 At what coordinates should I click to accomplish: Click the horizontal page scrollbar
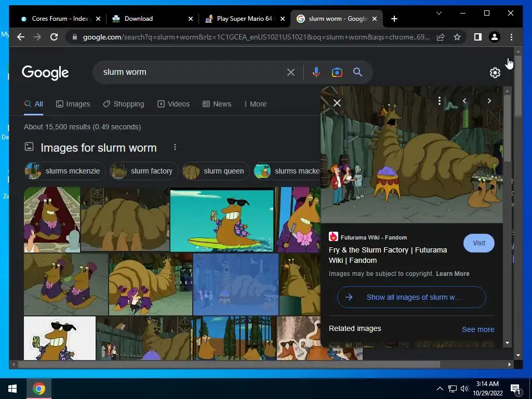point(229,364)
